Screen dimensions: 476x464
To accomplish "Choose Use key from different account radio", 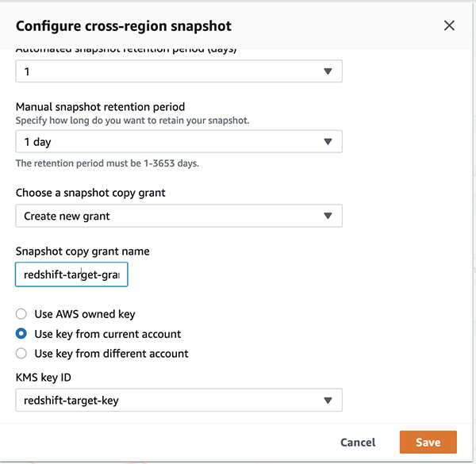I will point(21,353).
